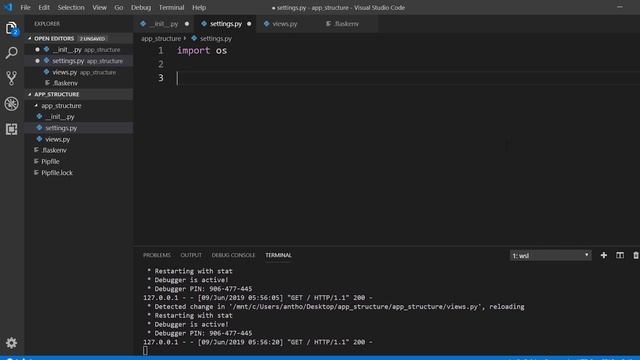Open views.py in the folder tree
The height and width of the screenshot is (360, 640).
[79, 139]
